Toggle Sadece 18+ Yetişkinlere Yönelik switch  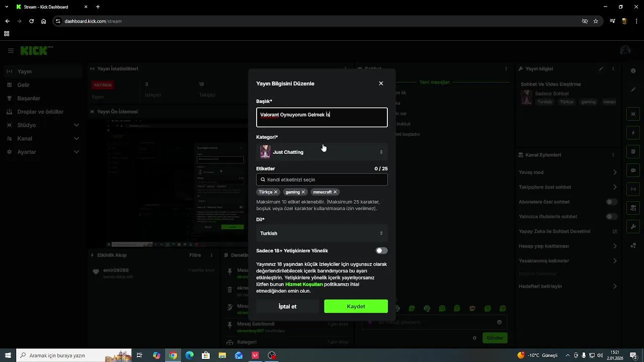coord(382,251)
